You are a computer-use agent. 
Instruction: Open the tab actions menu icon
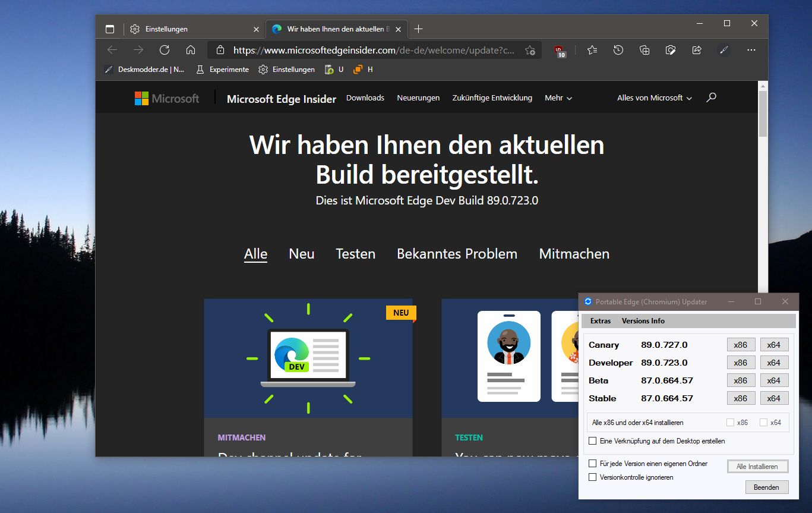click(110, 29)
